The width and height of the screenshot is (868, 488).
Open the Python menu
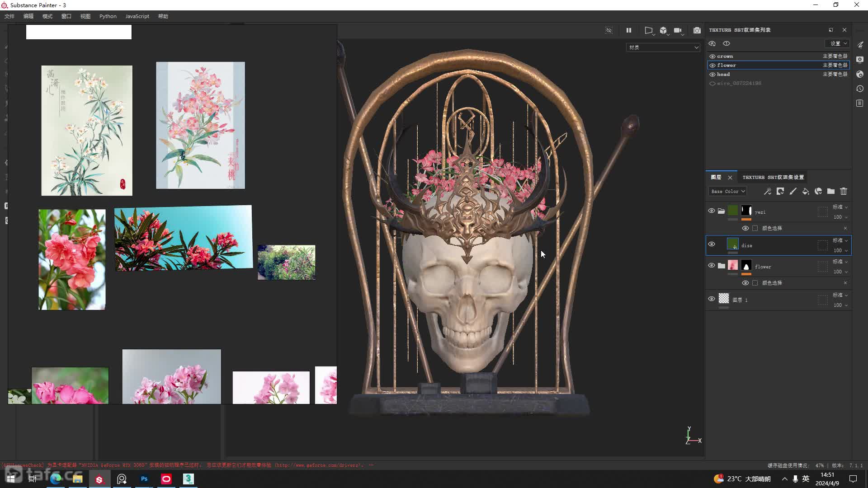pyautogui.click(x=108, y=16)
